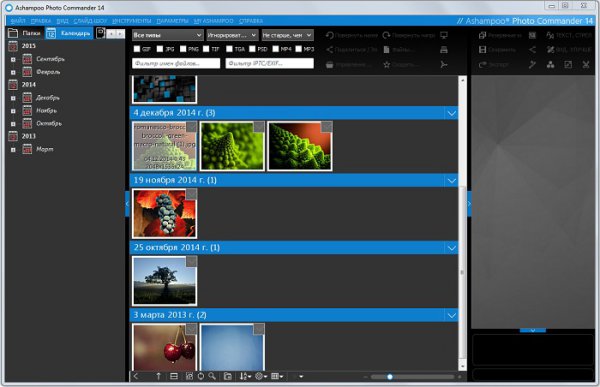Click the device tab icon next to Календарь
Image resolution: width=600 pixels, height=387 pixels.
click(x=100, y=33)
